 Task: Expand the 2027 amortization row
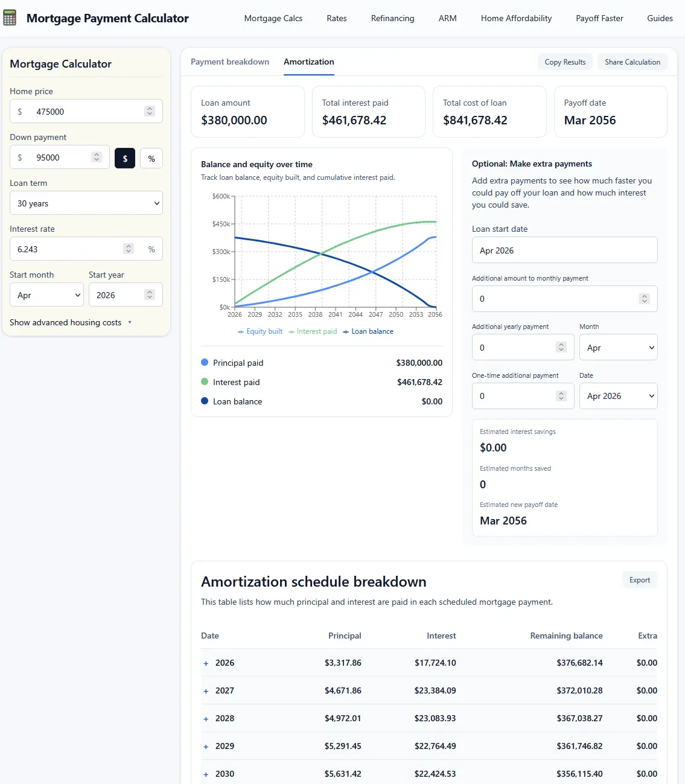(206, 691)
